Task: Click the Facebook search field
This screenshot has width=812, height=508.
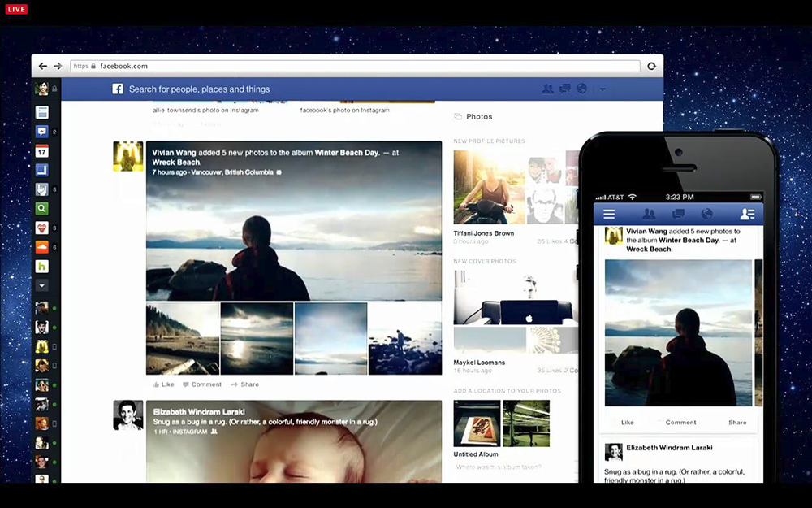Action: pyautogui.click(x=200, y=89)
